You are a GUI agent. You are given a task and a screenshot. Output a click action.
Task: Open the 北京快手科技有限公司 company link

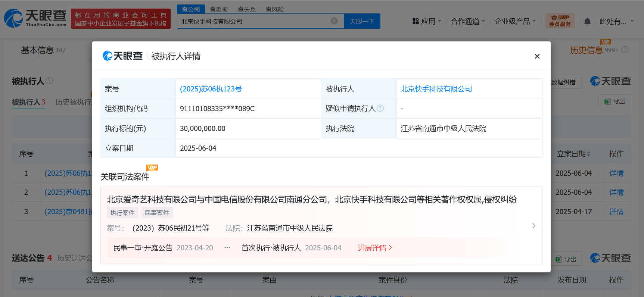tap(436, 89)
